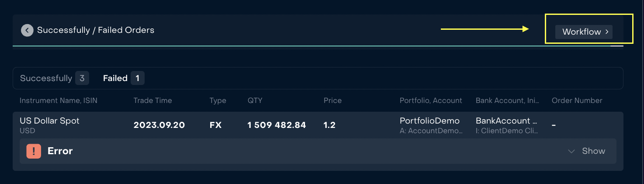The width and height of the screenshot is (644, 184).
Task: Click the QTY column header
Action: click(255, 101)
